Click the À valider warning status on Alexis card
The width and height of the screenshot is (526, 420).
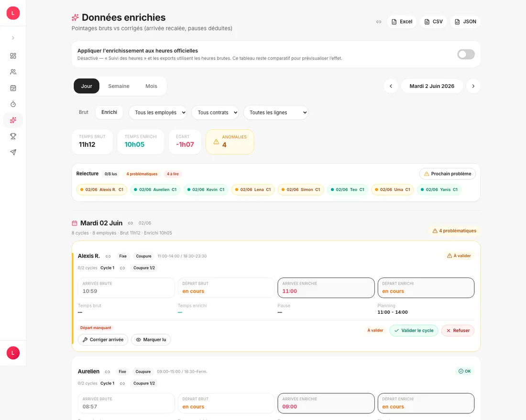pos(459,256)
